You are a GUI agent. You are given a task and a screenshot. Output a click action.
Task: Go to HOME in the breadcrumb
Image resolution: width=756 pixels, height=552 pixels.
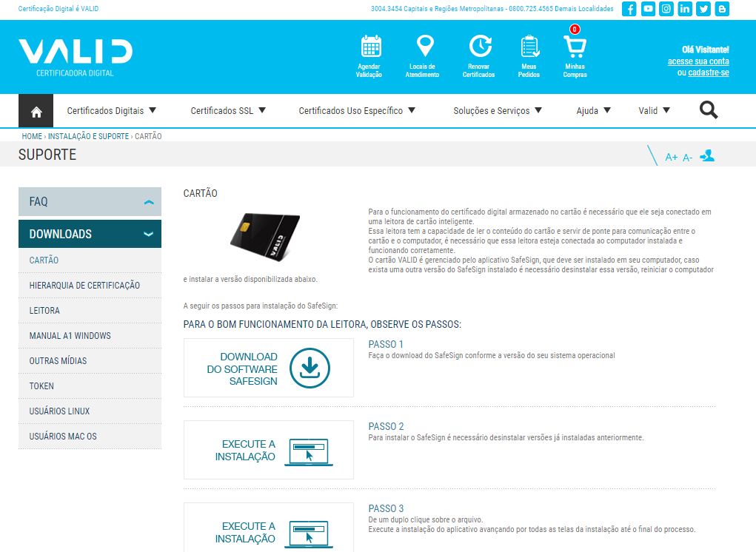[32, 136]
